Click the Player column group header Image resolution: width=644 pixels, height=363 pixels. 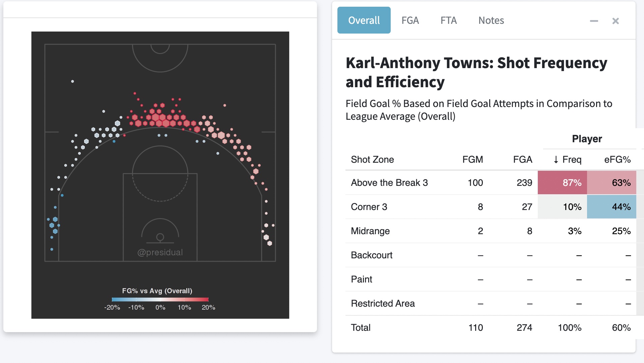pyautogui.click(x=587, y=139)
